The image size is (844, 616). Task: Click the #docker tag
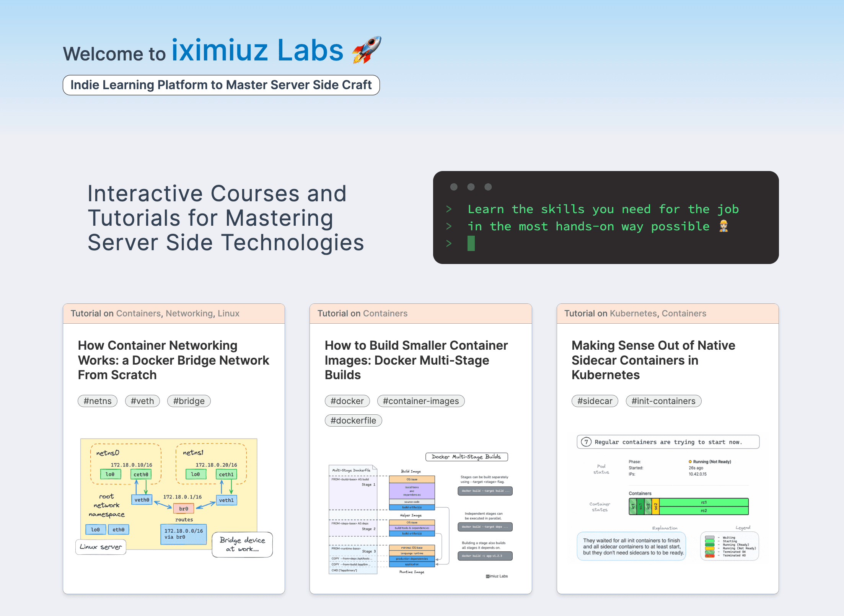click(347, 401)
